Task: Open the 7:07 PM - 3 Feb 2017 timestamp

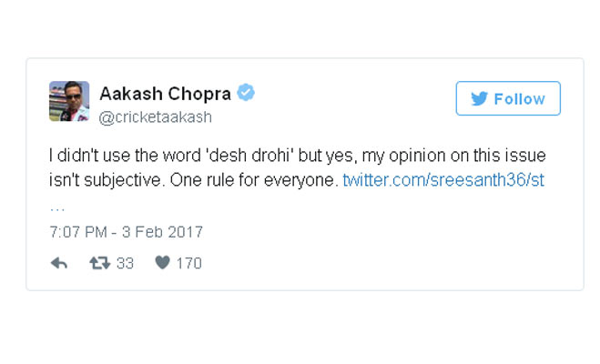Action: point(126,231)
